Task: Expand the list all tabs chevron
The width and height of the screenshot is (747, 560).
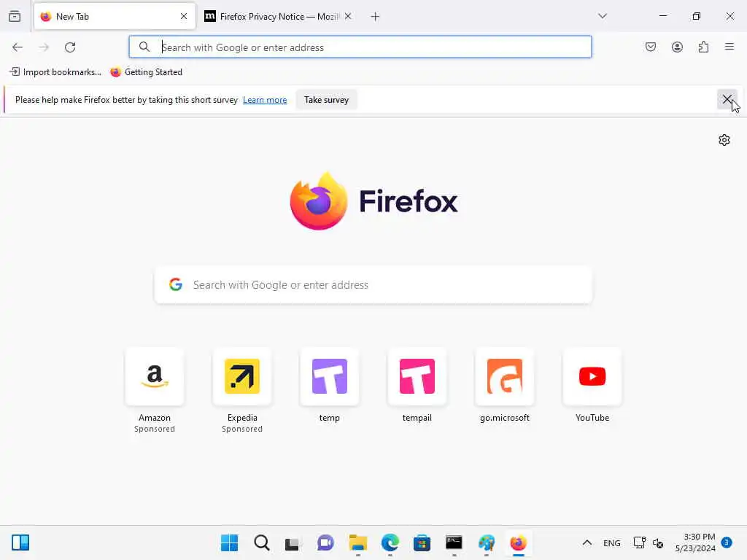Action: (603, 16)
